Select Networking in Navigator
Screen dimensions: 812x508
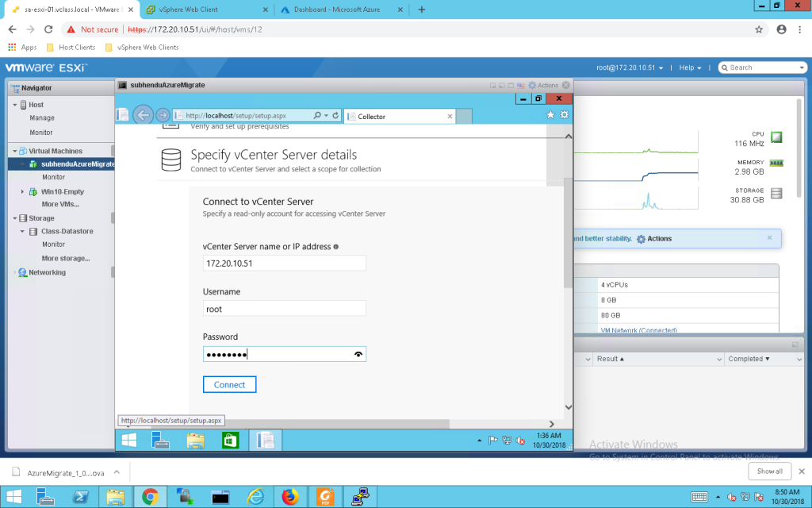click(x=47, y=272)
